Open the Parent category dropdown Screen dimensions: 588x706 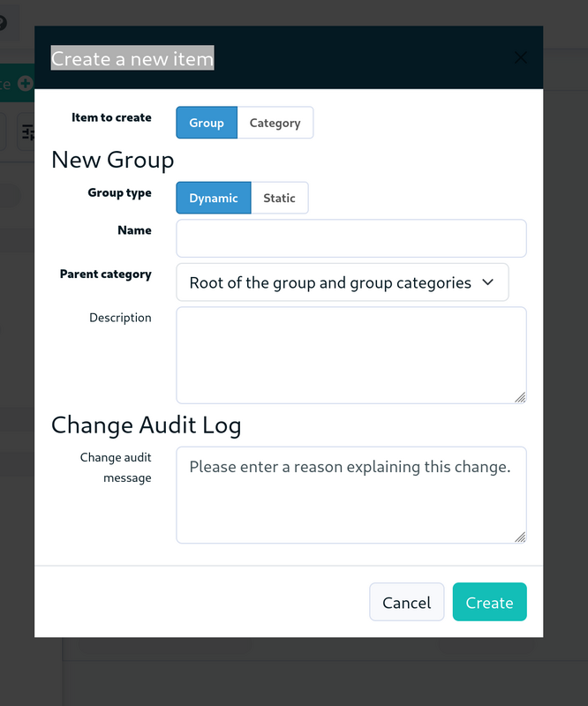pyautogui.click(x=342, y=282)
